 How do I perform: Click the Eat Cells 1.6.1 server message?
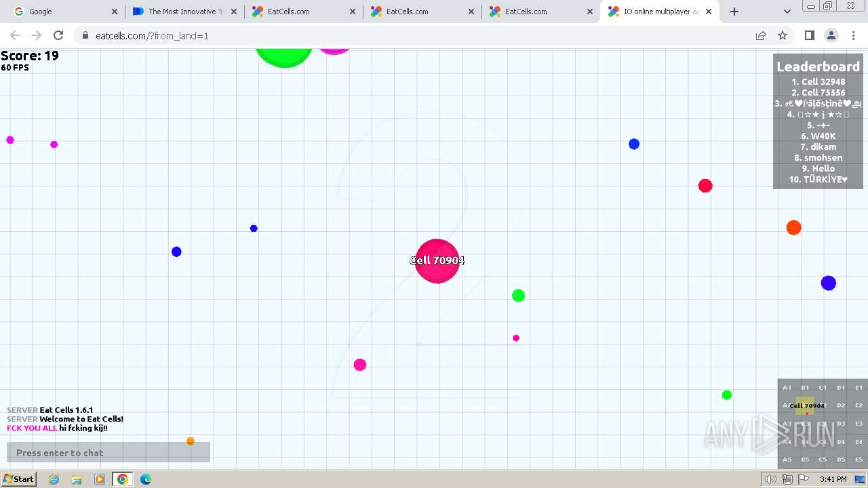50,410
